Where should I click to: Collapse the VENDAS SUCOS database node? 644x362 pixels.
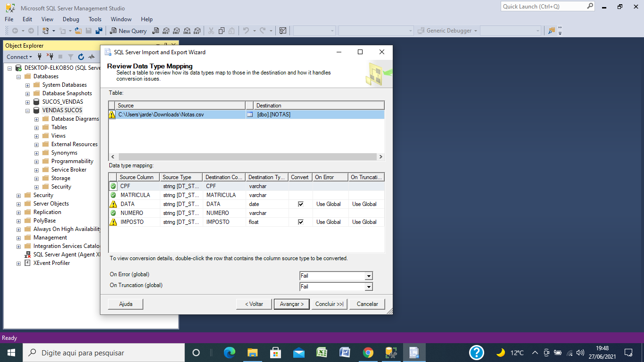point(27,110)
